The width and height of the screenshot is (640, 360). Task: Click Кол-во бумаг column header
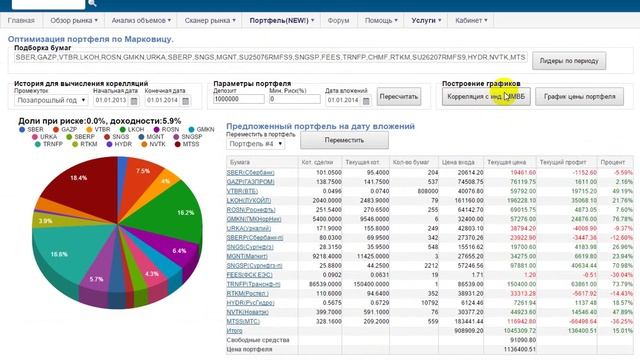(411, 162)
